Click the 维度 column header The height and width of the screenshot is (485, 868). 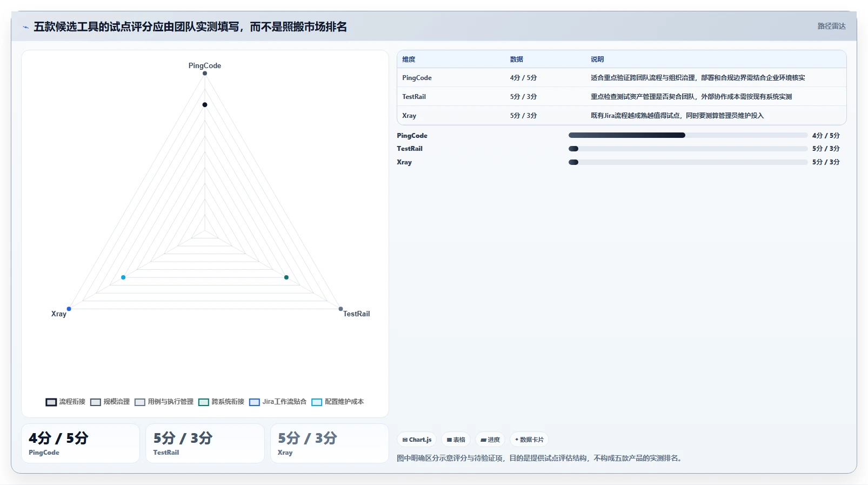coord(409,59)
